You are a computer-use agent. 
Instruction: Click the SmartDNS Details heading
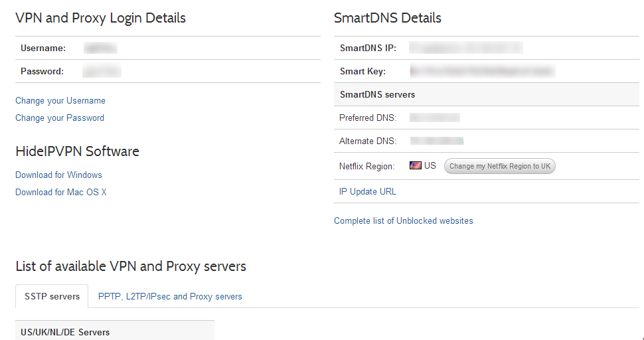coord(387,18)
